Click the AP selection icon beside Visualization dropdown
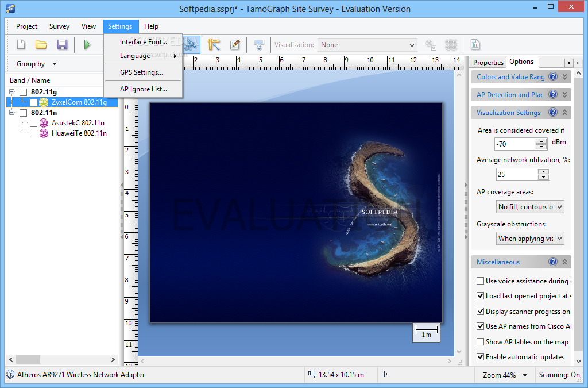Image resolution: width=588 pixels, height=388 pixels. [x=431, y=45]
